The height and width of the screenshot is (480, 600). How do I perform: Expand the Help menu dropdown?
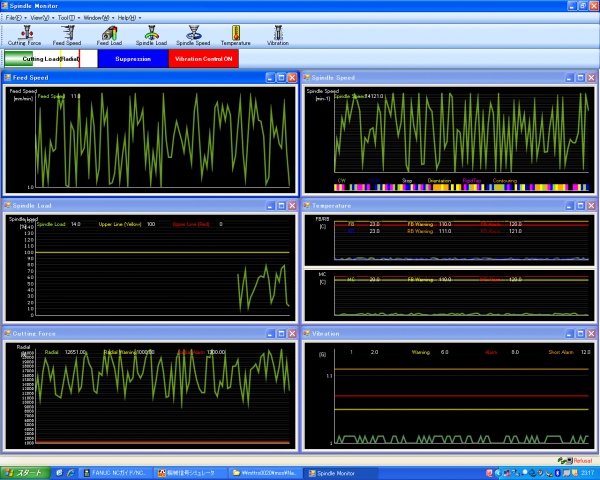[129, 18]
